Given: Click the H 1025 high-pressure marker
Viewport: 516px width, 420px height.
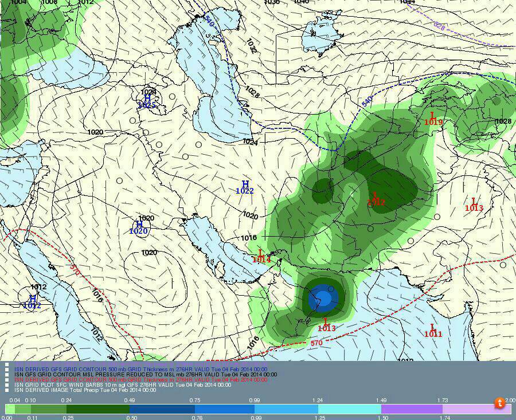Looking at the screenshot, I should pyautogui.click(x=147, y=101).
